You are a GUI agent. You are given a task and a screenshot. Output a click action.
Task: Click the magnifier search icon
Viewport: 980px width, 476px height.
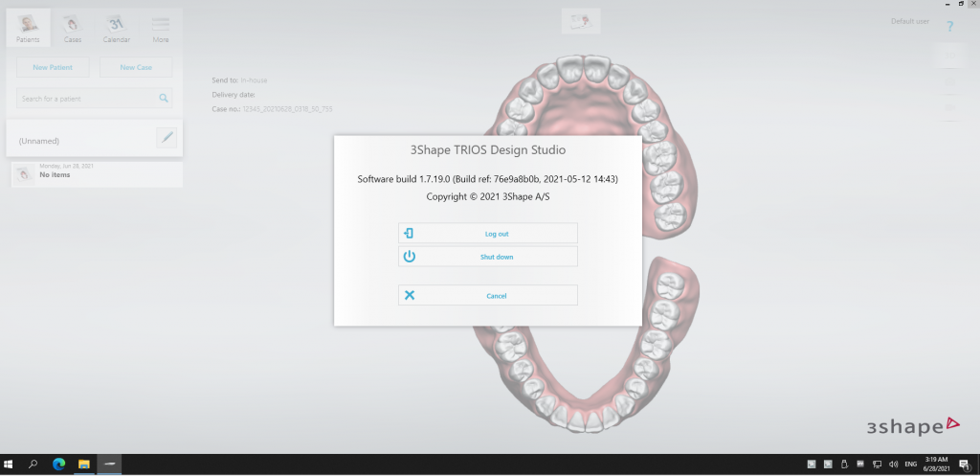(164, 99)
